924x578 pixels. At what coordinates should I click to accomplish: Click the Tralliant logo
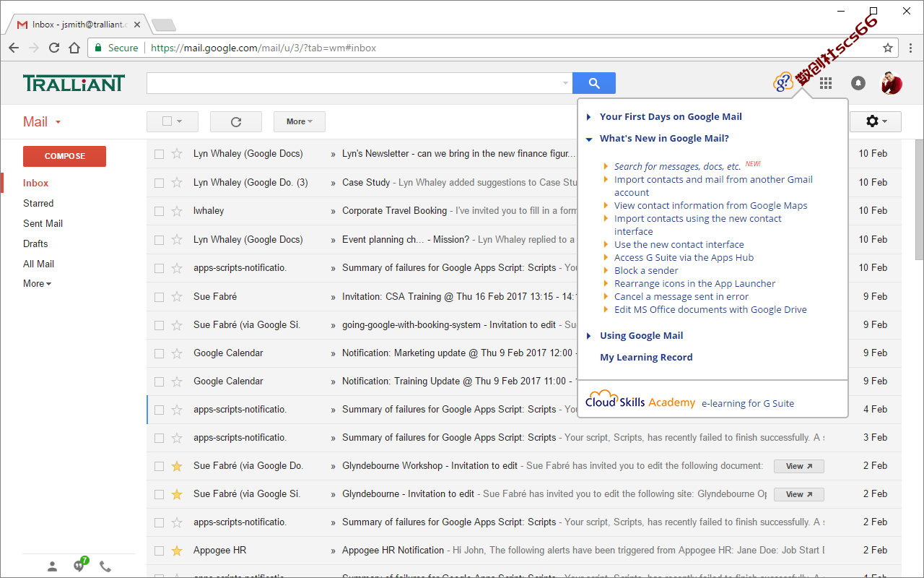click(x=74, y=83)
